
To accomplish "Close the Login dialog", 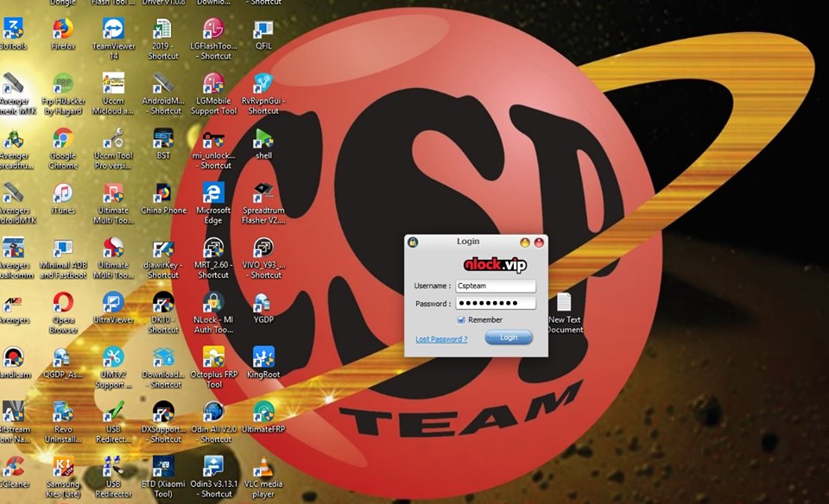I will [x=539, y=243].
